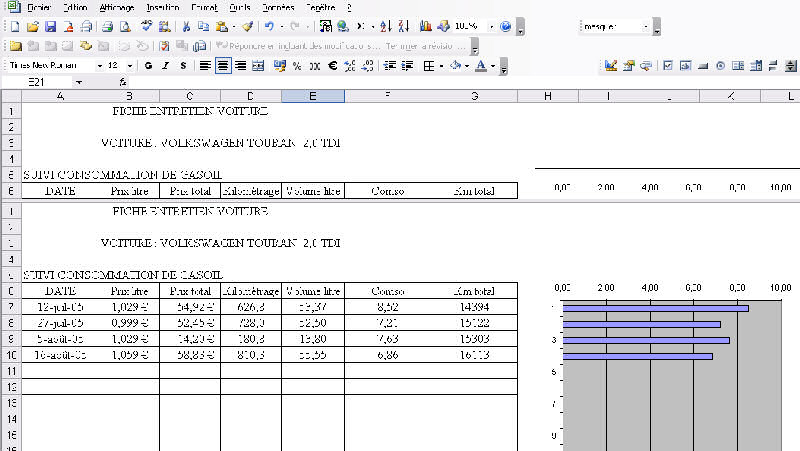800x451 pixels.
Task: Click the fx Insert Function button
Action: tap(122, 82)
